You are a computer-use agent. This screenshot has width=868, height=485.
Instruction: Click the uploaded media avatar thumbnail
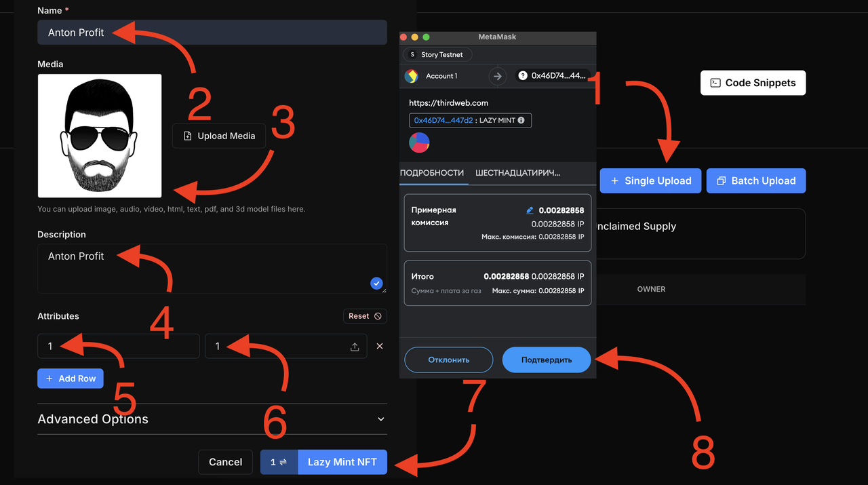[x=100, y=136]
